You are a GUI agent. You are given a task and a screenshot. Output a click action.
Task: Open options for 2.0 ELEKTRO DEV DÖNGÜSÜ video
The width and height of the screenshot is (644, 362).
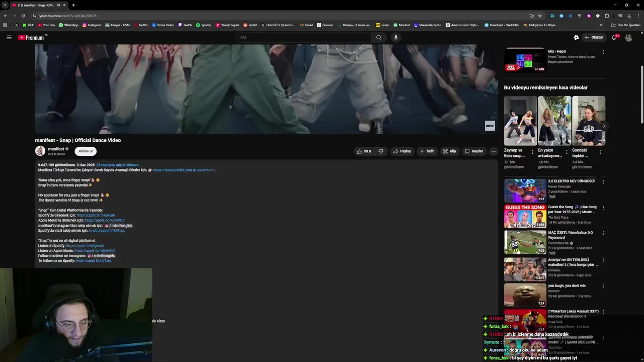(603, 182)
